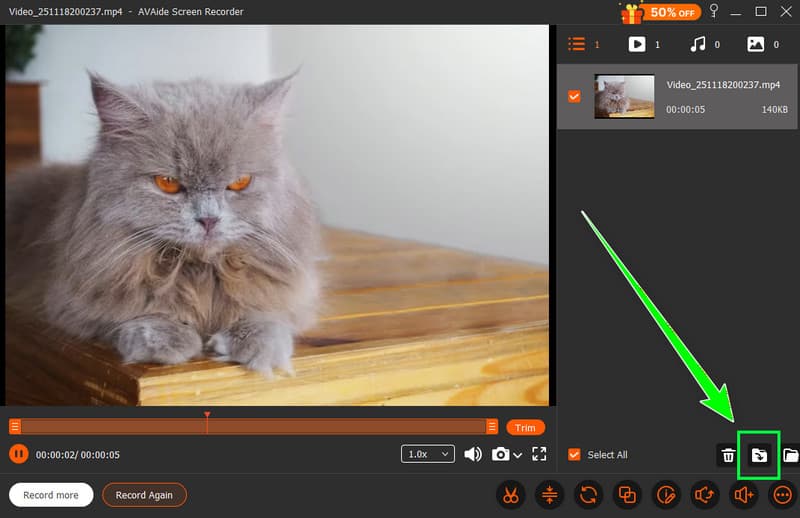Click the import file folder-arrow icon

[x=759, y=456]
